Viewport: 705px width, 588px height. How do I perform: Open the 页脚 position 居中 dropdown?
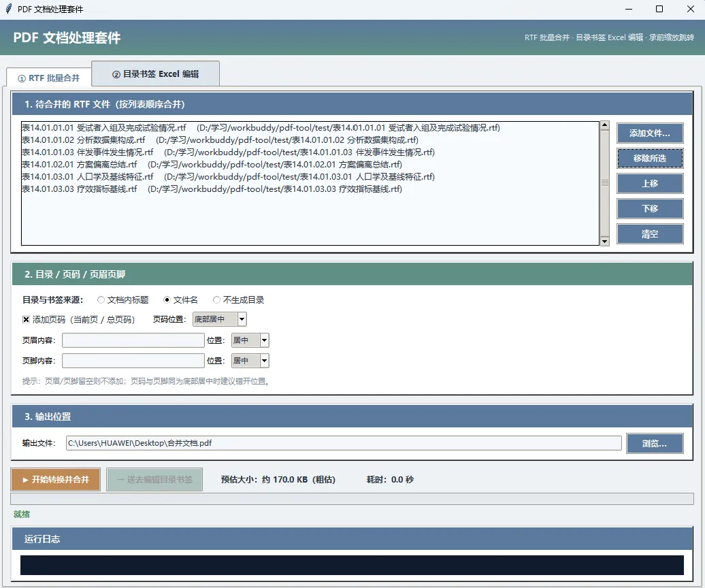tap(250, 361)
